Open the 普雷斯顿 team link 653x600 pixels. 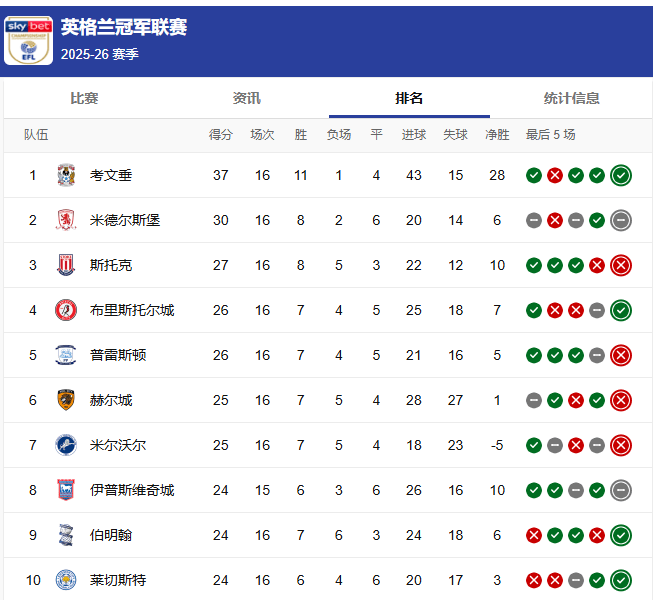point(118,355)
